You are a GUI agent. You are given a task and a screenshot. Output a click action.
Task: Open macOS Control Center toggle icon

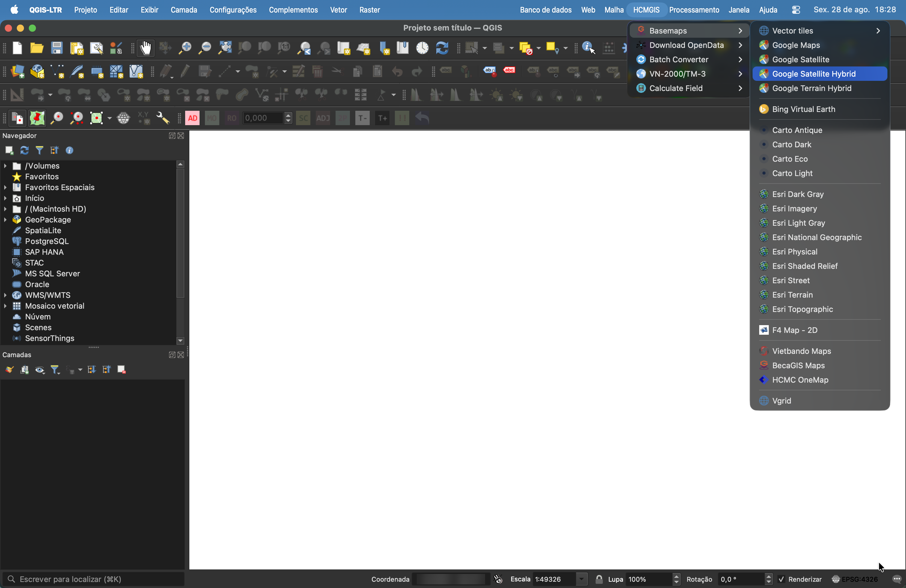tap(796, 10)
